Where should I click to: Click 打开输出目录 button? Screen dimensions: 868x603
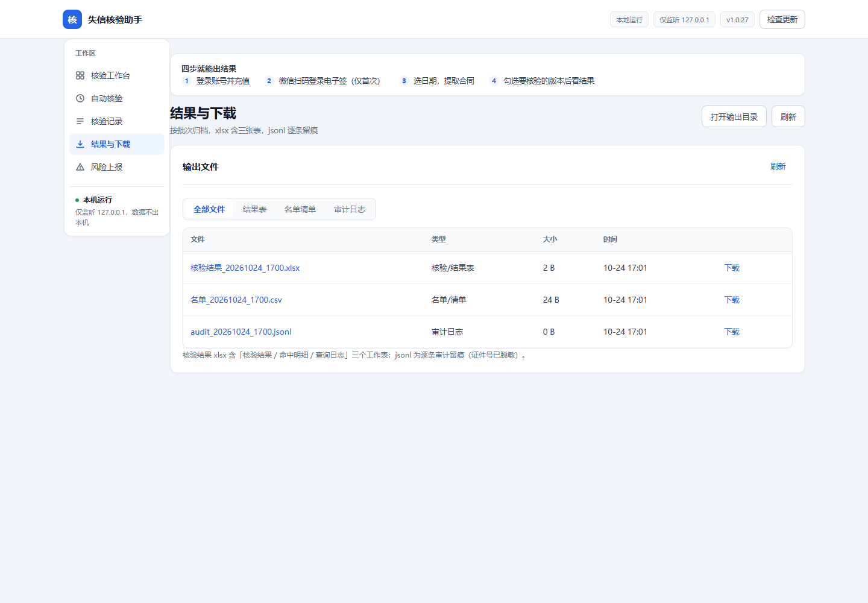(x=734, y=116)
